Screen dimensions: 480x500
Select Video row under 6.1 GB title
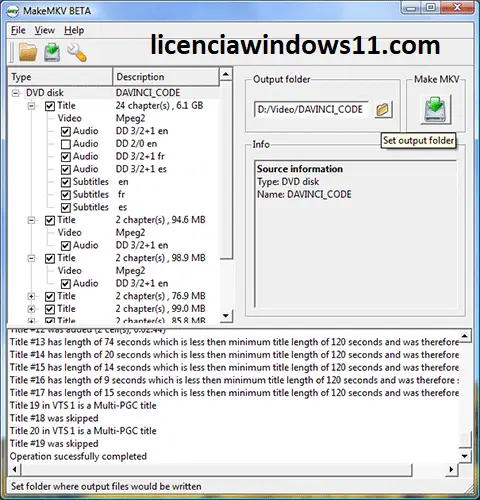click(69, 118)
